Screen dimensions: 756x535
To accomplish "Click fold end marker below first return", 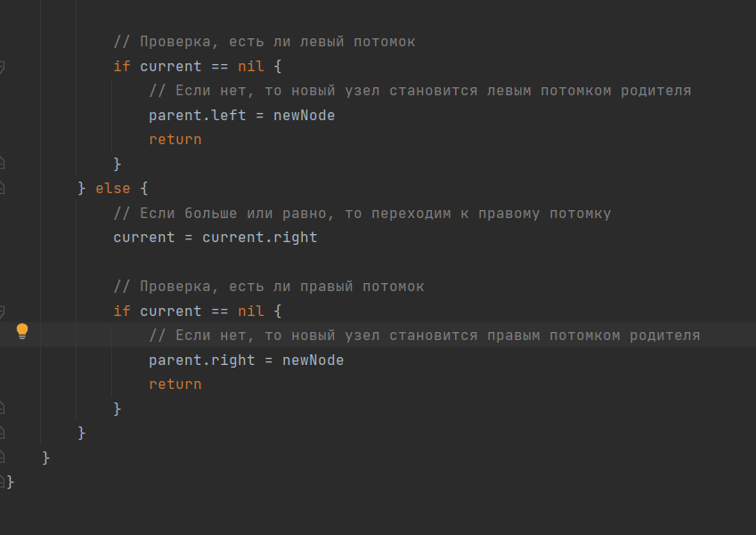I will click(2, 164).
